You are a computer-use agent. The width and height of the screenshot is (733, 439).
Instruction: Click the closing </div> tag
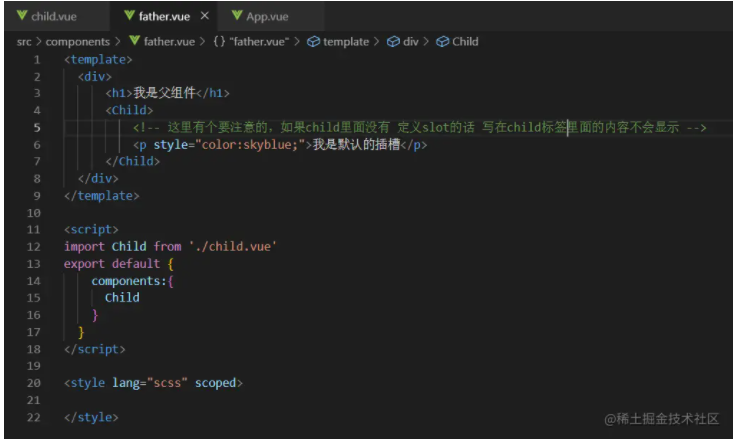coord(98,179)
